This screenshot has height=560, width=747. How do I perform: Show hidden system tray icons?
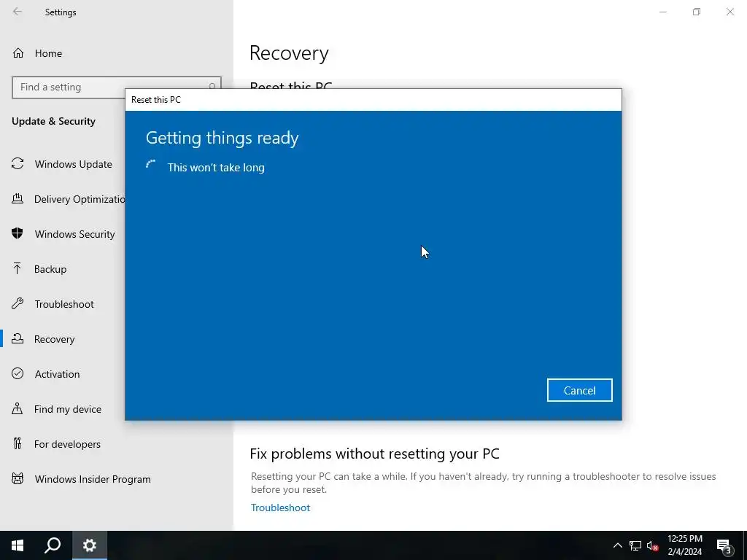(x=617, y=545)
